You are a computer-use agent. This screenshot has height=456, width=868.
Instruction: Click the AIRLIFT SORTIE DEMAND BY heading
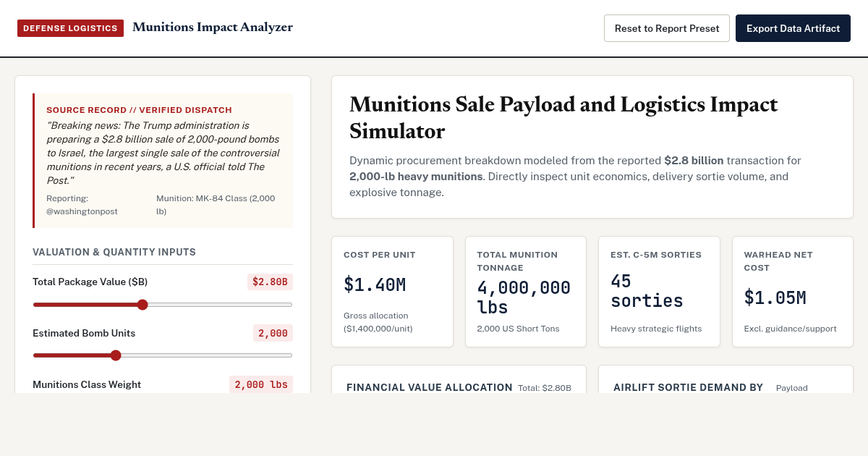(x=688, y=387)
